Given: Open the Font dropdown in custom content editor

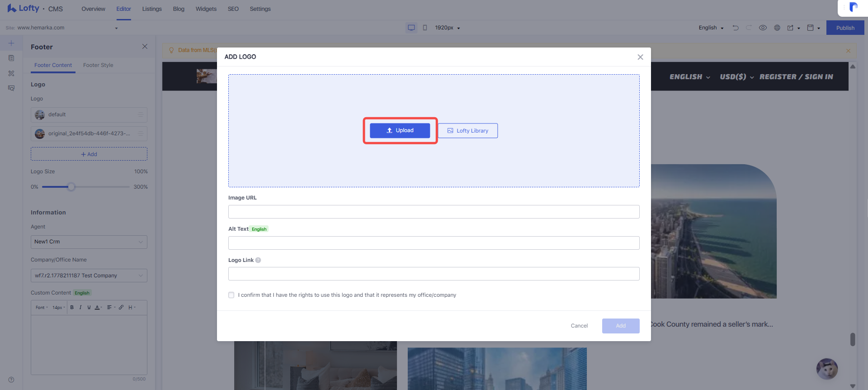Looking at the screenshot, I should [x=42, y=308].
